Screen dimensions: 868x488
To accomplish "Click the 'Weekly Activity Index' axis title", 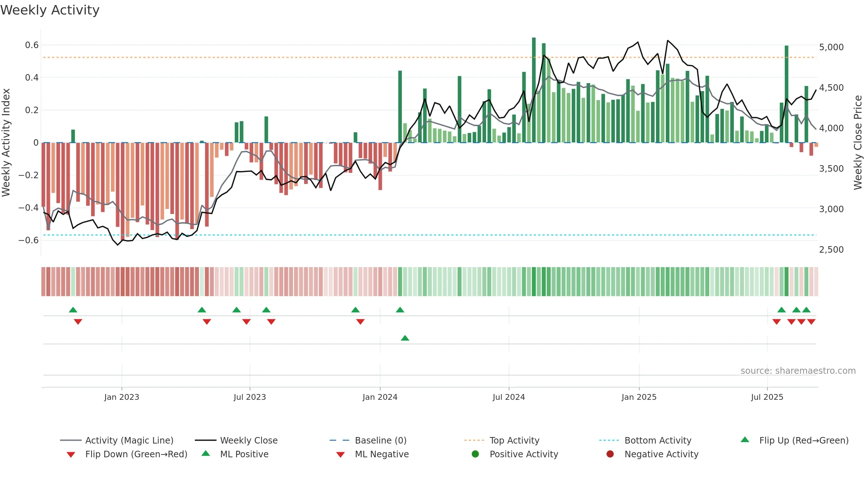I will coord(6,142).
